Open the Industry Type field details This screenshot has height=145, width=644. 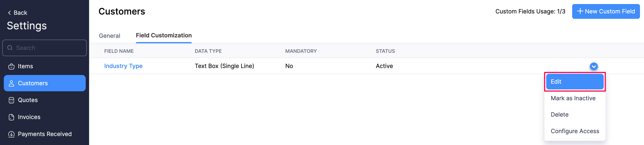(x=123, y=66)
